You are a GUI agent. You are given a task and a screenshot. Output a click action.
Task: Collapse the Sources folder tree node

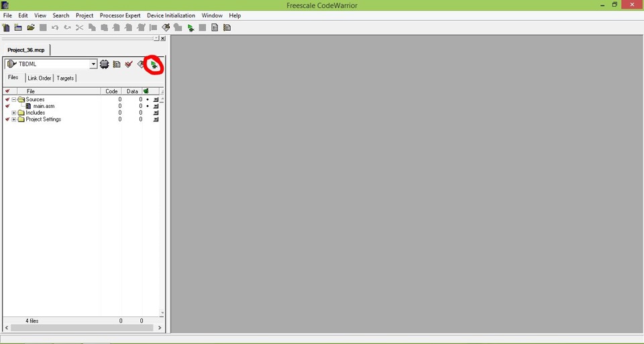click(14, 99)
